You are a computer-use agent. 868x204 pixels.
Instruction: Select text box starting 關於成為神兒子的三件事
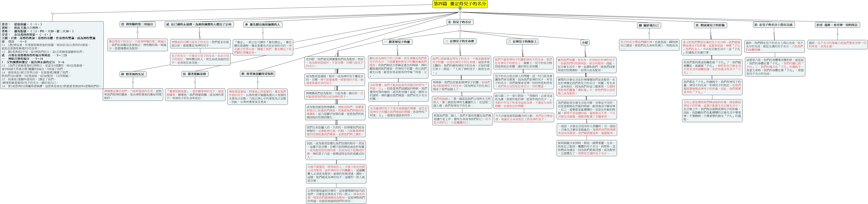[398, 67]
